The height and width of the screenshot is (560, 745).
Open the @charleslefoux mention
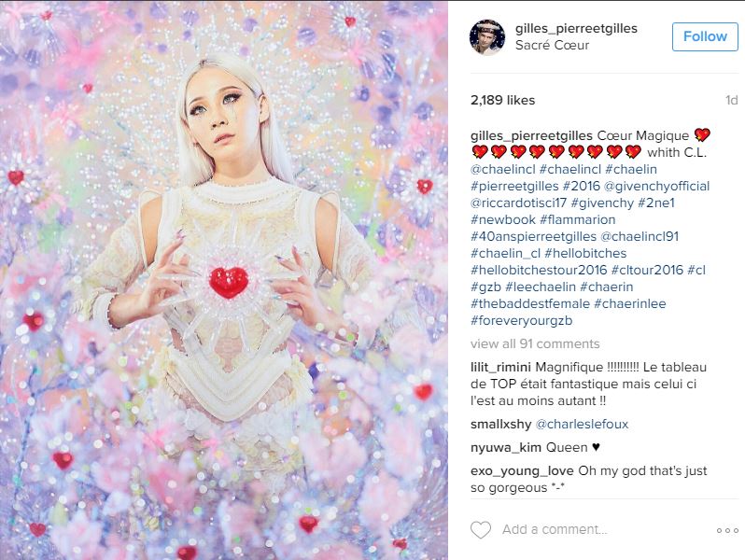[x=582, y=424]
